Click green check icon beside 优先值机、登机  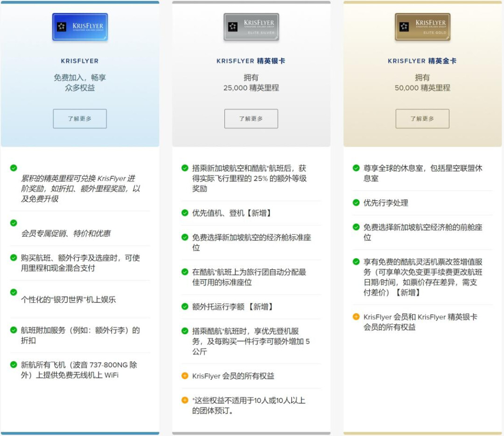pos(185,213)
